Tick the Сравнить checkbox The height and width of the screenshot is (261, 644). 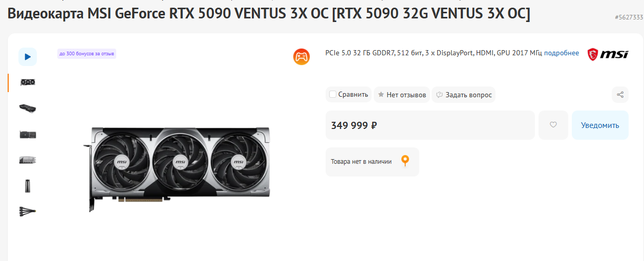[333, 94]
